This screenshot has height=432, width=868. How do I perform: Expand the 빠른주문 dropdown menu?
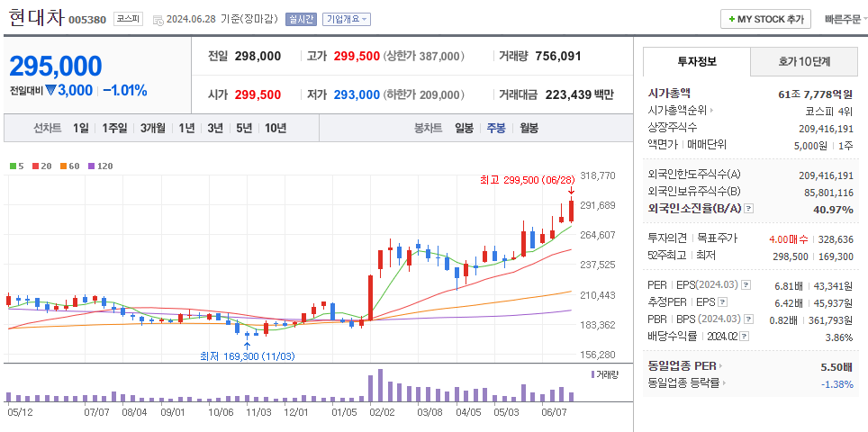pyautogui.click(x=845, y=19)
